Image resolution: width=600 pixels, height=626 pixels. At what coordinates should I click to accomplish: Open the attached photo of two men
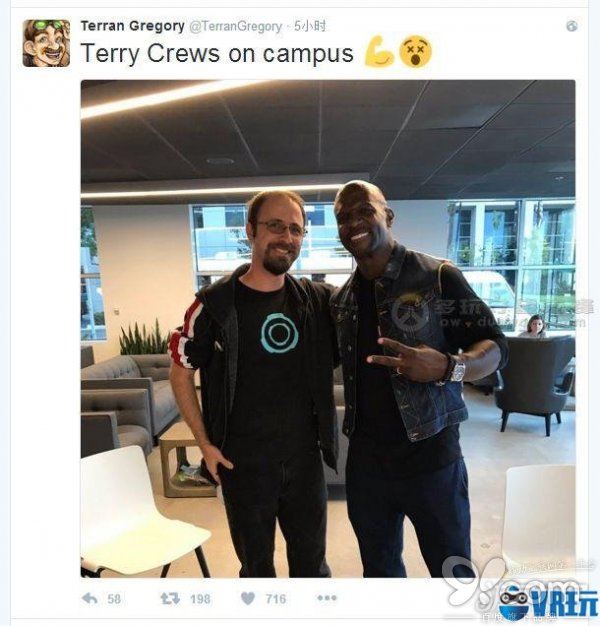[x=328, y=329]
